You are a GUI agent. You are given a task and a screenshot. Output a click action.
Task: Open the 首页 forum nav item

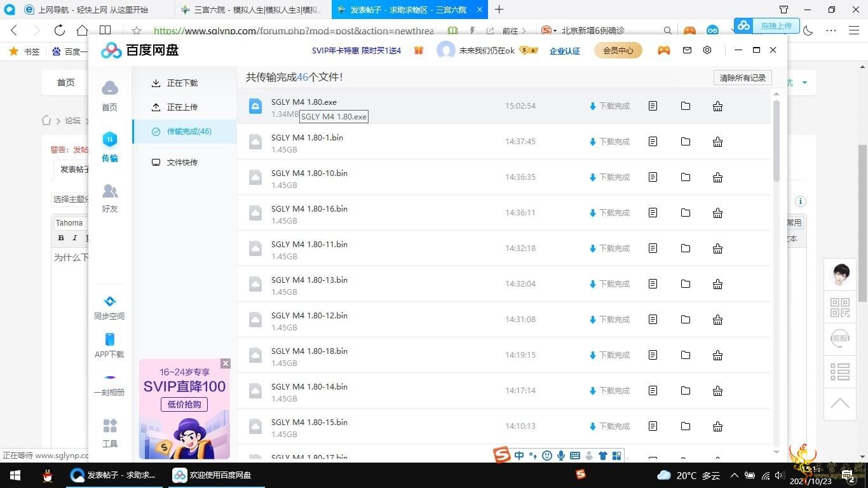pyautogui.click(x=65, y=83)
